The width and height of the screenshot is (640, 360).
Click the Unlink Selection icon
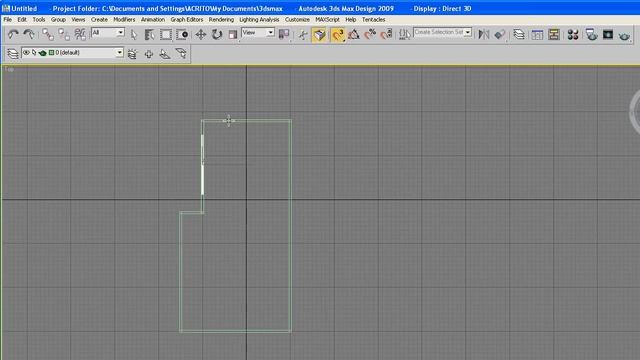pos(64,34)
